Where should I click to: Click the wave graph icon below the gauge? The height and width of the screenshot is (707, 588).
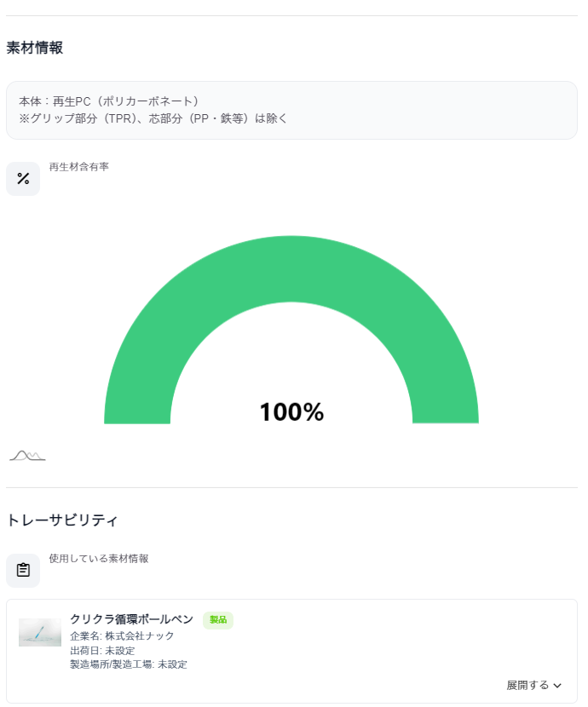(26, 454)
